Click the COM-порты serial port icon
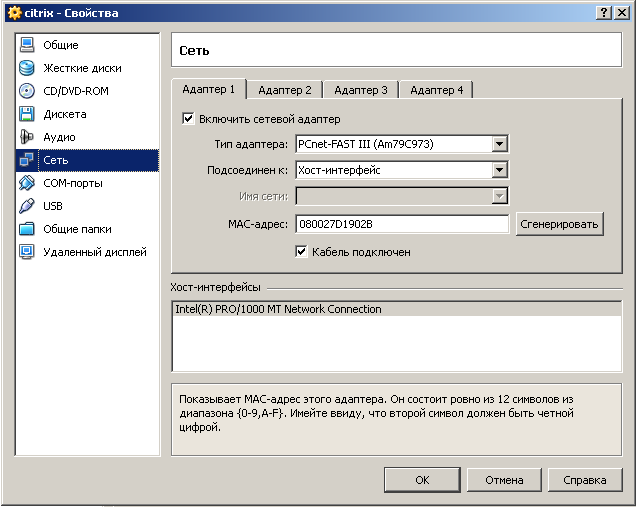 tap(27, 183)
